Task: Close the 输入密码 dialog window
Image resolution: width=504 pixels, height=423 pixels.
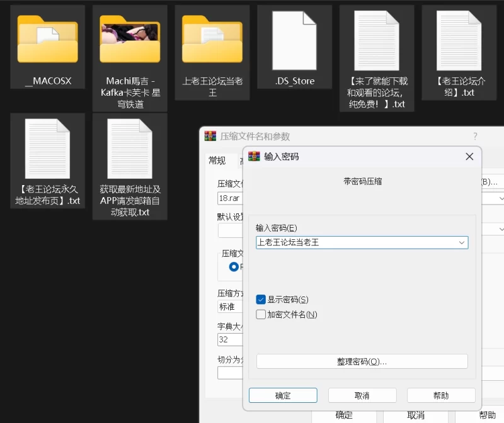Action: (x=469, y=157)
